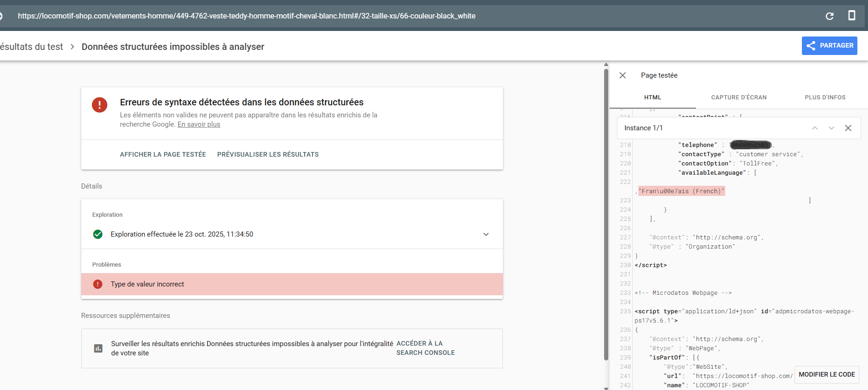Close the Page testée panel

pos(623,75)
